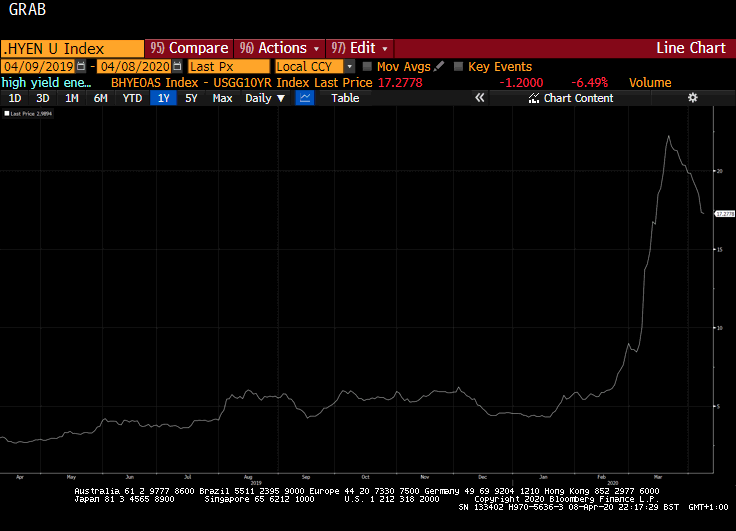Click the .HYEN U Index security field
Viewport: 736px width, 531px height.
point(72,49)
